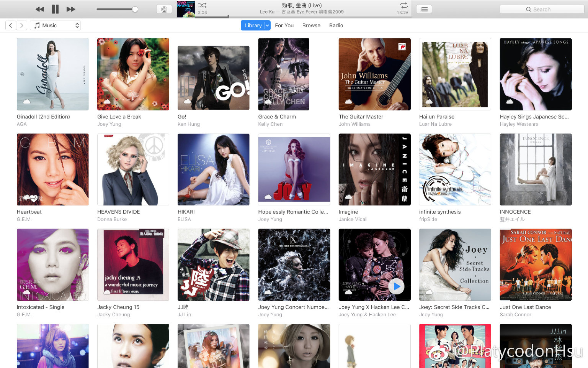Open the Music media type dropdown

[x=56, y=25]
